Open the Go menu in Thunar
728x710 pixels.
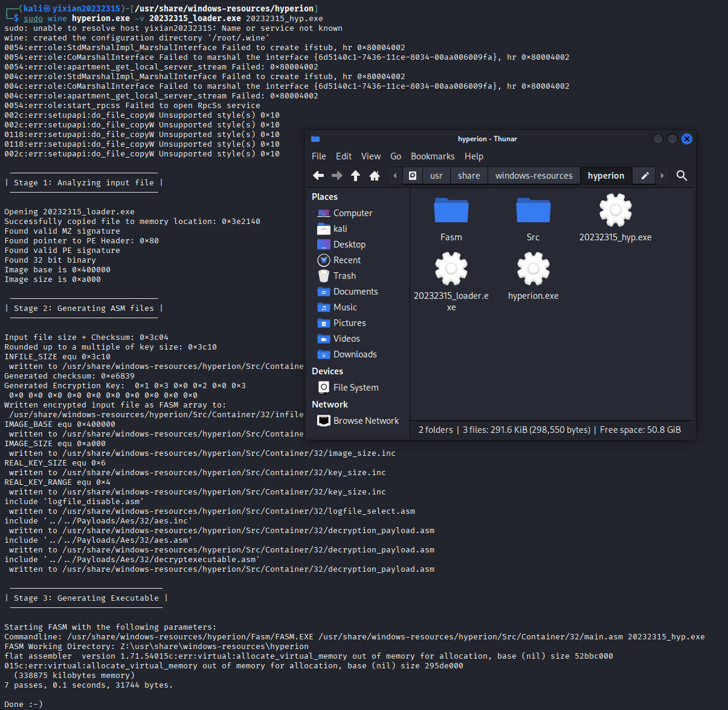pos(396,156)
